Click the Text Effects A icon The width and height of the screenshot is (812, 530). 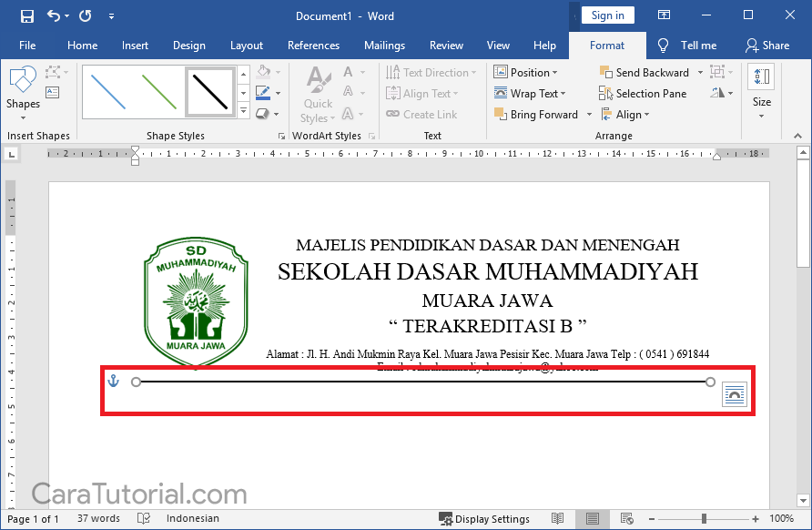tap(348, 114)
